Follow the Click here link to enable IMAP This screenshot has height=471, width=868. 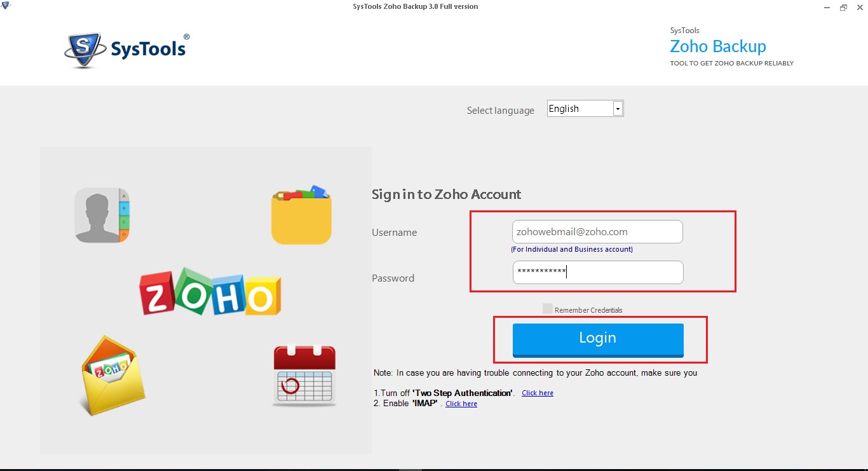tap(461, 403)
